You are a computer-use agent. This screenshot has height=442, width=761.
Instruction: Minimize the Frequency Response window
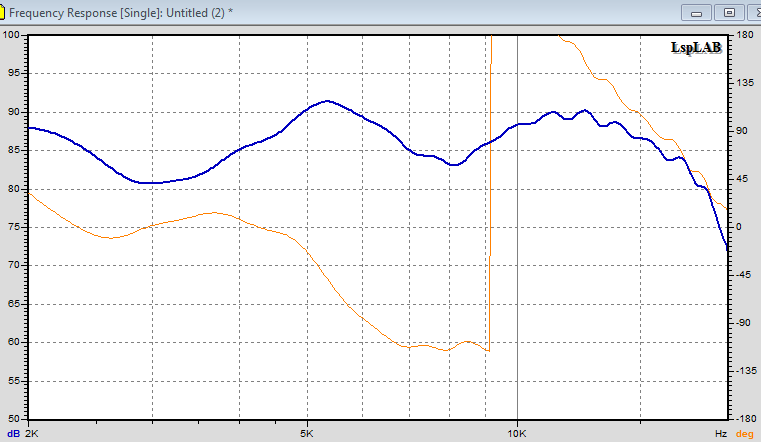tap(696, 13)
